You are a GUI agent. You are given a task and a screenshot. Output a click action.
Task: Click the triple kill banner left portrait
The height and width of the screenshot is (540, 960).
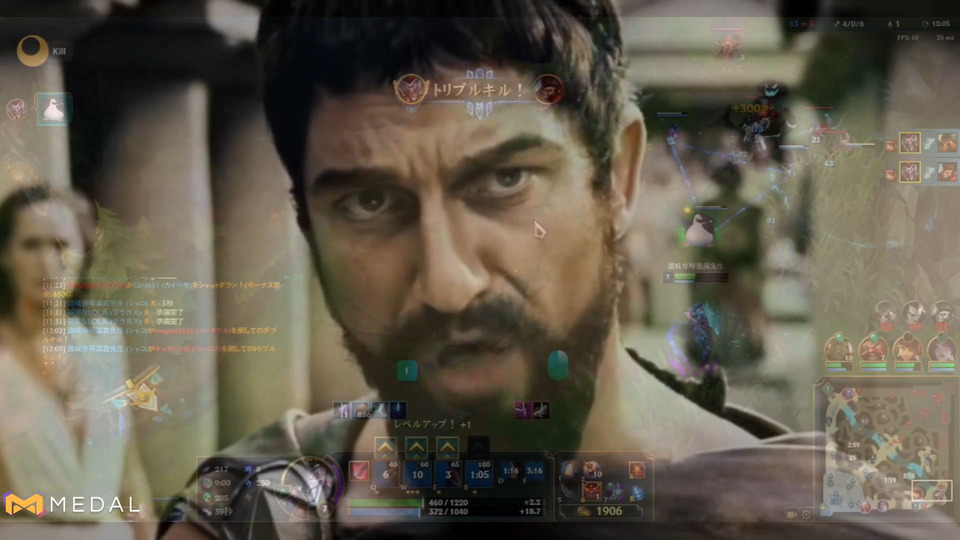pos(410,90)
